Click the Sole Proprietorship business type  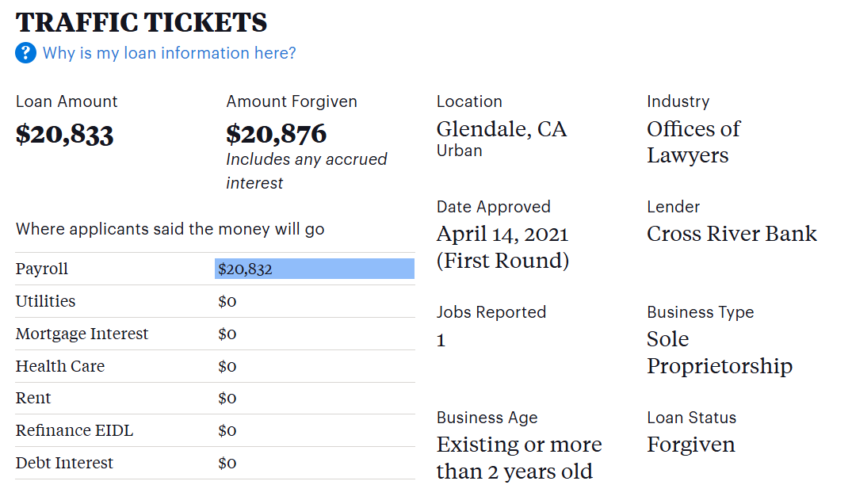click(719, 353)
